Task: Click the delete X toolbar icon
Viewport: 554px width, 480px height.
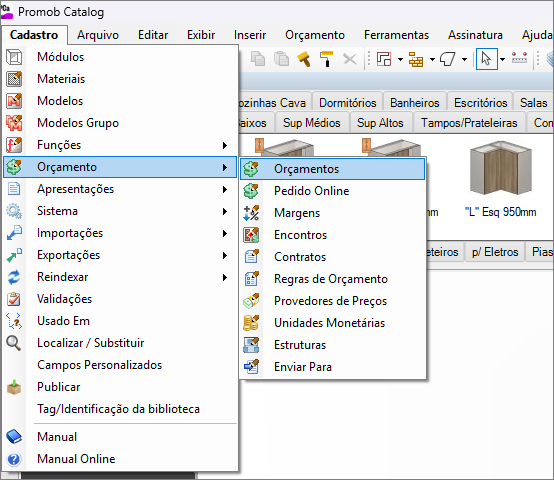Action: (x=350, y=59)
